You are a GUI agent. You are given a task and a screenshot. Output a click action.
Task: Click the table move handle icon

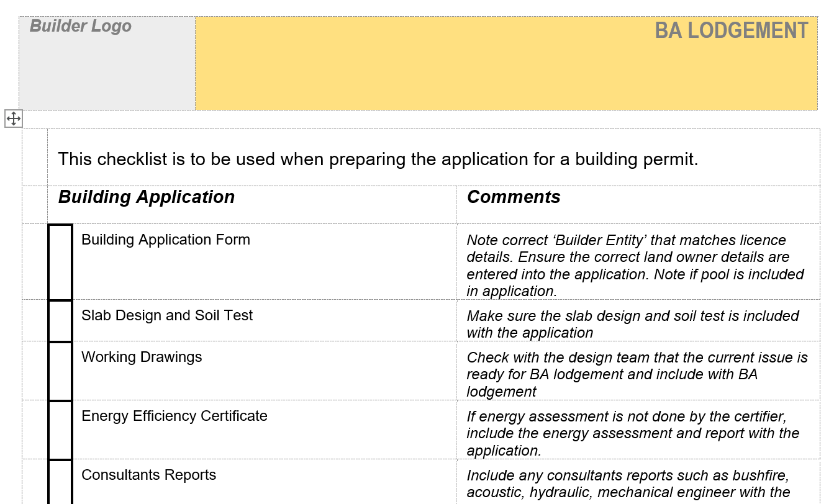coord(14,119)
